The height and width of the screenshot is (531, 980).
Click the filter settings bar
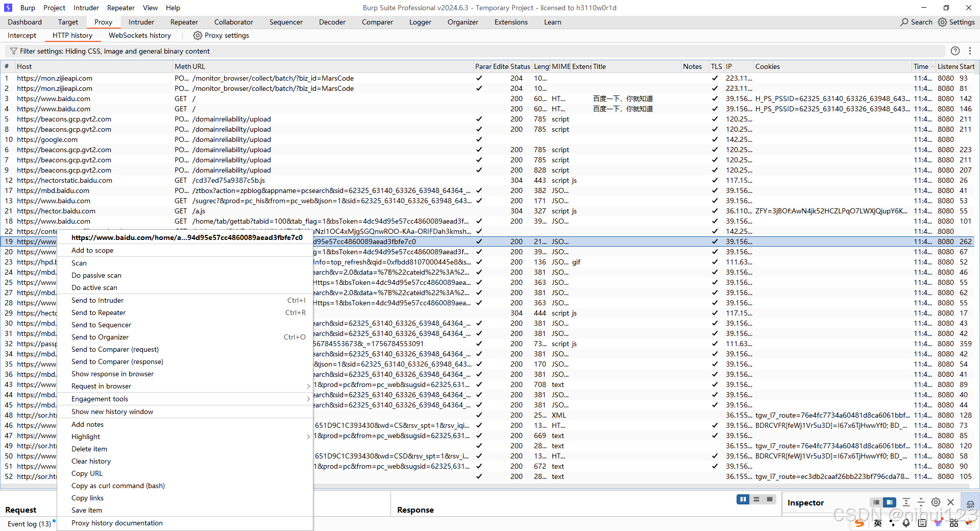point(475,51)
